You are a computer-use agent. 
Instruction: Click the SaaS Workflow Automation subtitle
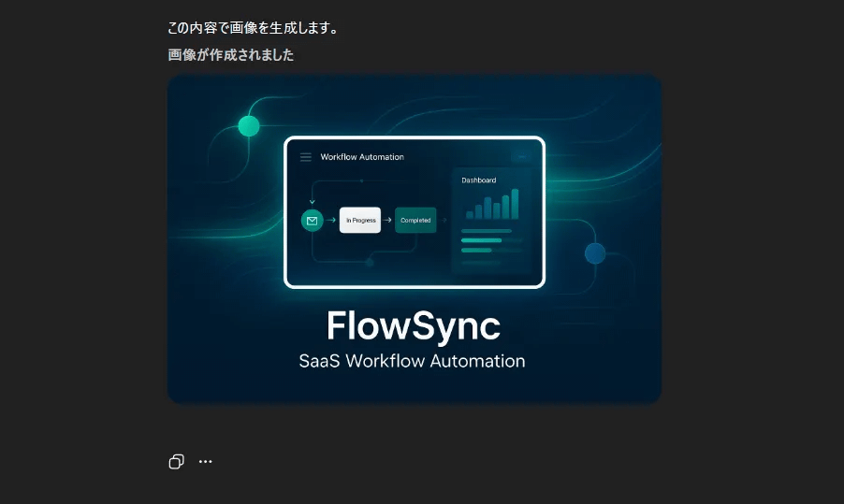412,361
